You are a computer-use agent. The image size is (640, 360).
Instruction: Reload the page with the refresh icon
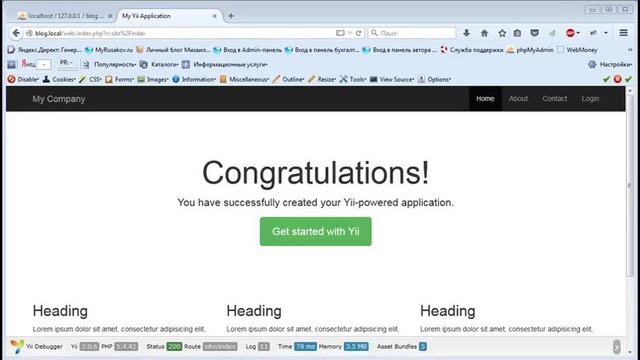[x=358, y=33]
